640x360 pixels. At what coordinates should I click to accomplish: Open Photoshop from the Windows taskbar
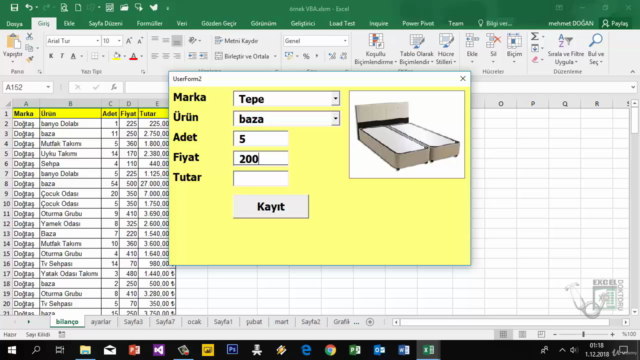[232, 350]
